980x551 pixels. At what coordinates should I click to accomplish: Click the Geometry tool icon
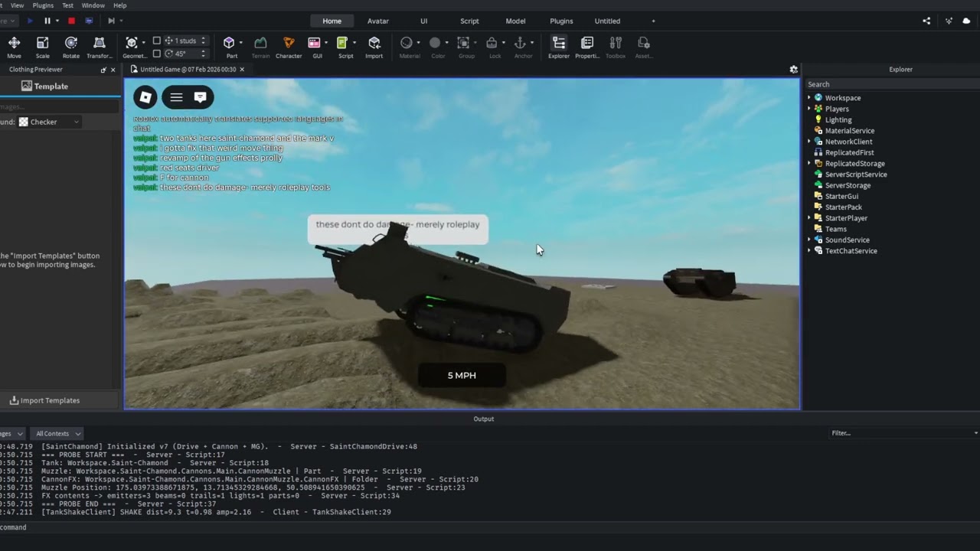coord(132,43)
